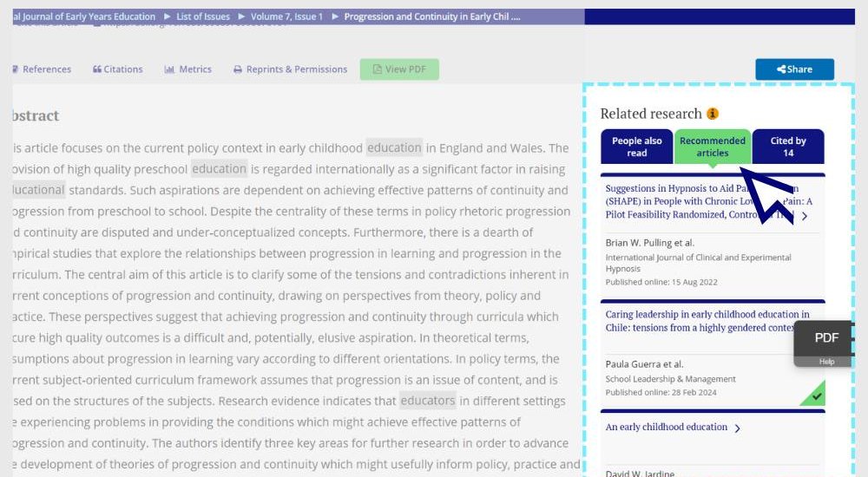Click author name Brian W. Pulling et al.
The width and height of the screenshot is (868, 477).
(650, 243)
